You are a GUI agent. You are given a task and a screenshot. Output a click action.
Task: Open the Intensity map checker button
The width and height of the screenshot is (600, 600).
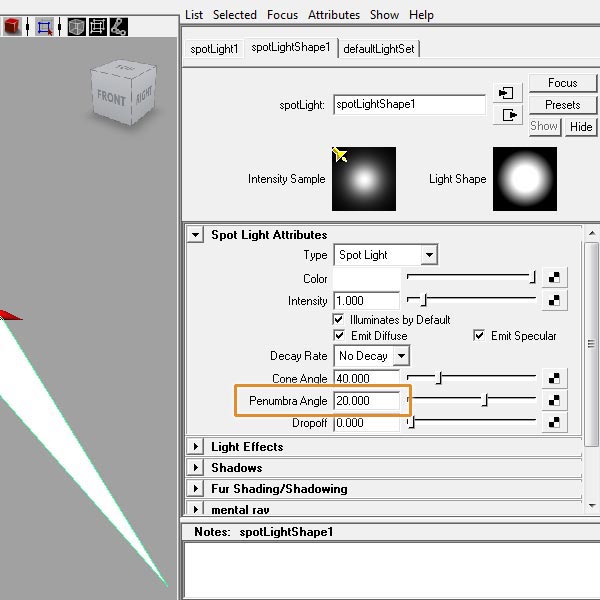click(x=554, y=300)
